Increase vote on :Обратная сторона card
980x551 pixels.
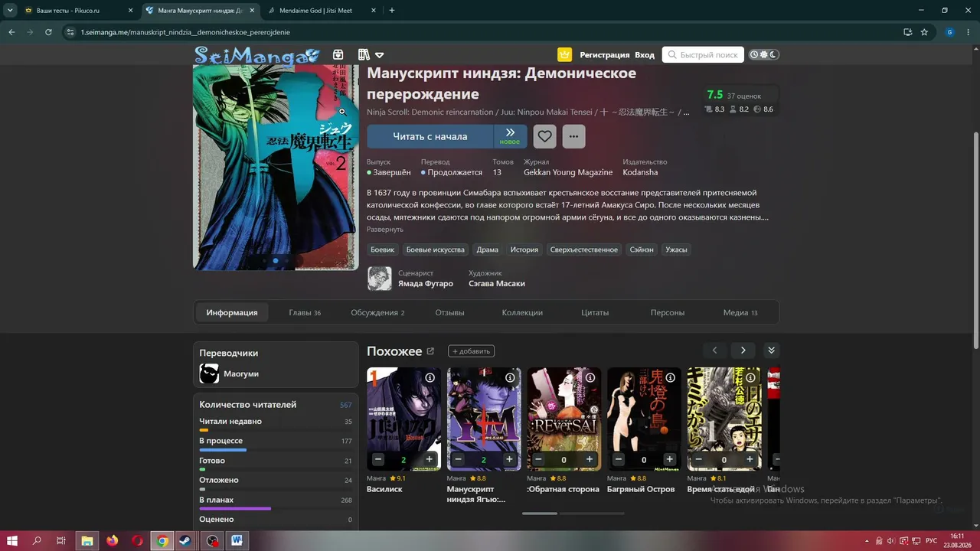[x=590, y=459]
